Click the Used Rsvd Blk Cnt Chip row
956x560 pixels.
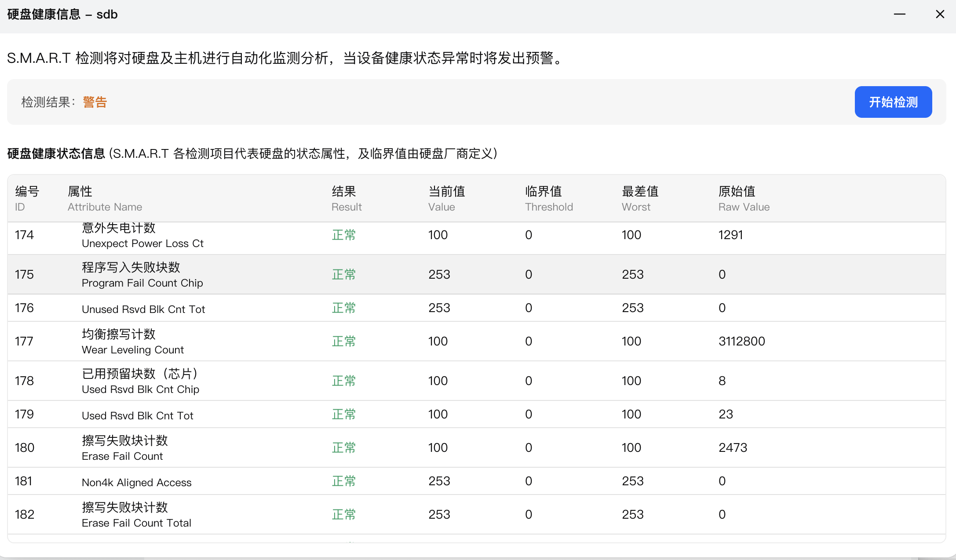(140, 381)
